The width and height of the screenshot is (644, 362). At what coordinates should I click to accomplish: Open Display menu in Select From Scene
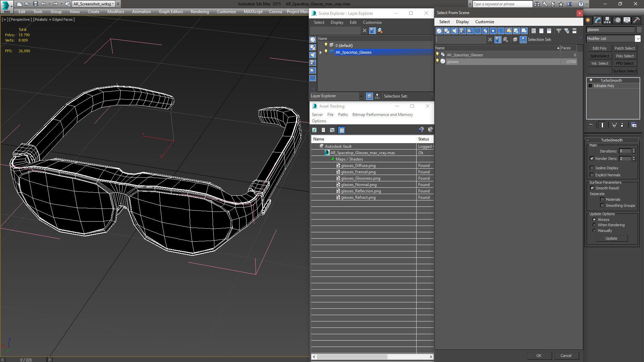(462, 22)
